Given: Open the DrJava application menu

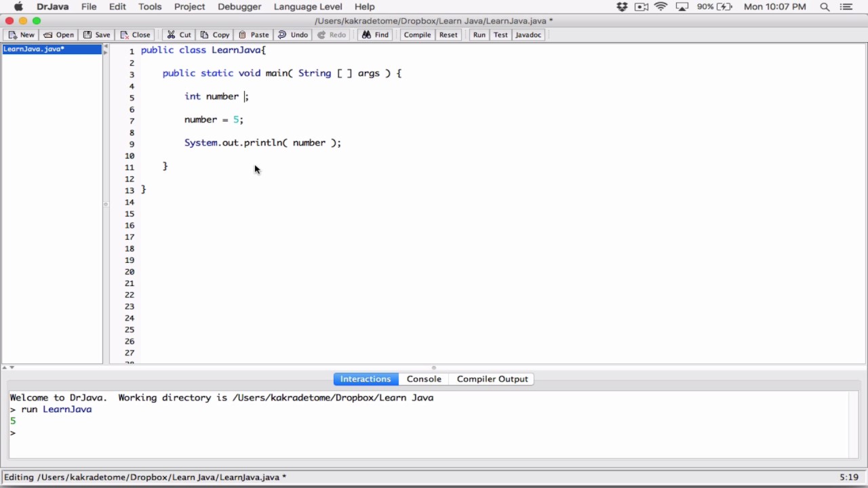Looking at the screenshot, I should pyautogui.click(x=53, y=7).
